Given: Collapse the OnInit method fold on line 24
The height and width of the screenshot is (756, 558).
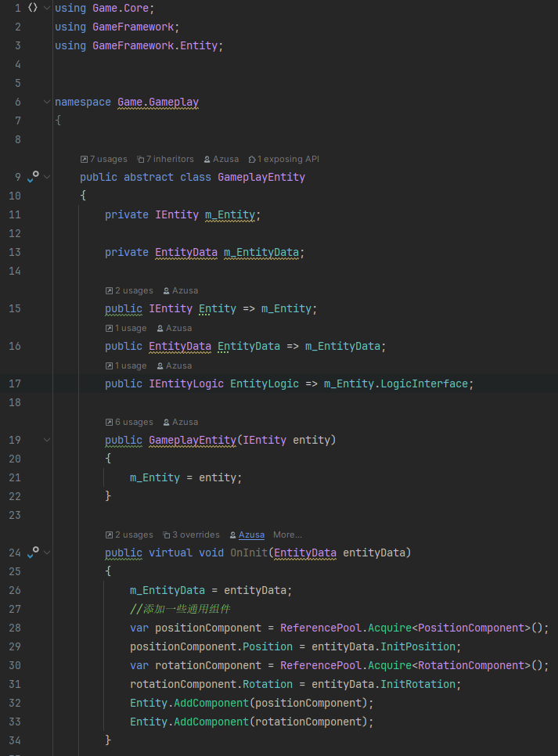Looking at the screenshot, I should 47,553.
